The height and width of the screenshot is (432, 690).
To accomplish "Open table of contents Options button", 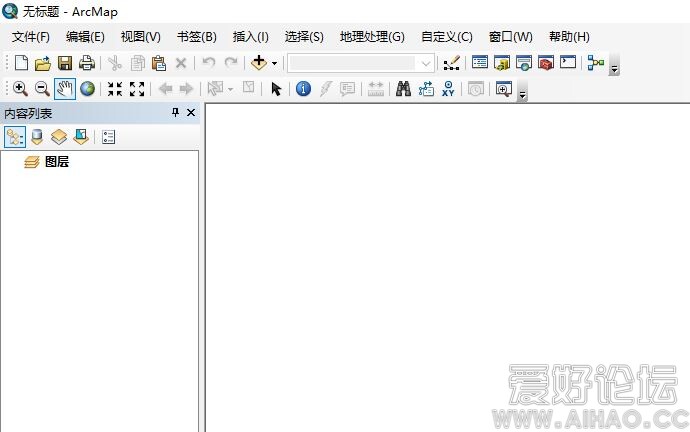I will coord(108,137).
